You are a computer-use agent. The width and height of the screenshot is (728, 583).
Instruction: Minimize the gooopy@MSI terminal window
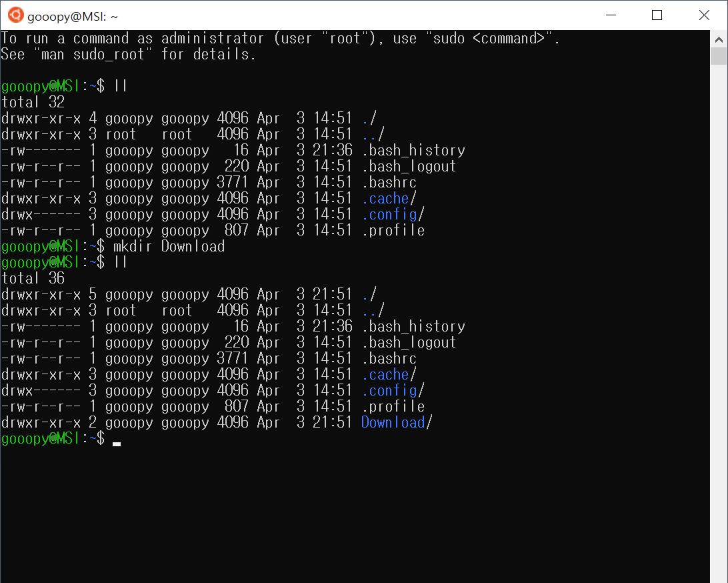(611, 15)
